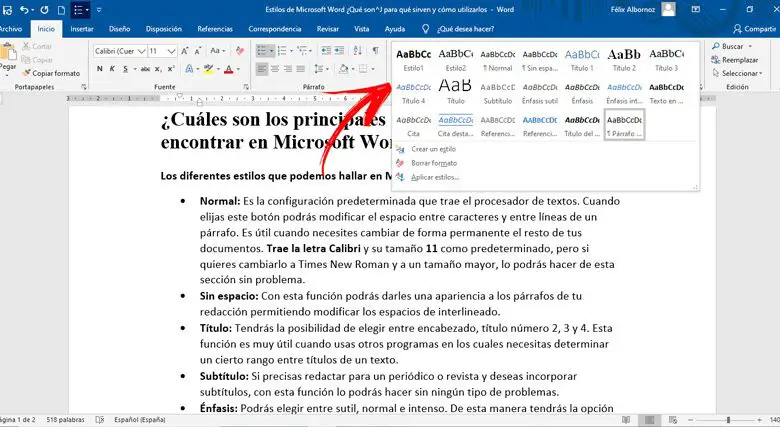
Task: Open the Calibri font name dropdown
Action: pyautogui.click(x=142, y=51)
